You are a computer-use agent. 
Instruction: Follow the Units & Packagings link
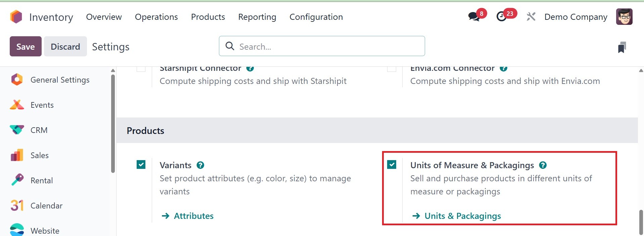point(462,216)
